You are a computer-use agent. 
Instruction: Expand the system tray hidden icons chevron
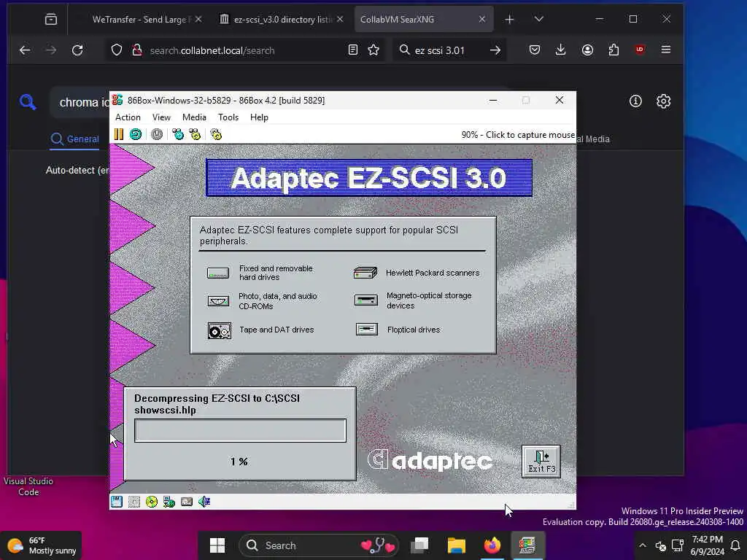[642, 545]
